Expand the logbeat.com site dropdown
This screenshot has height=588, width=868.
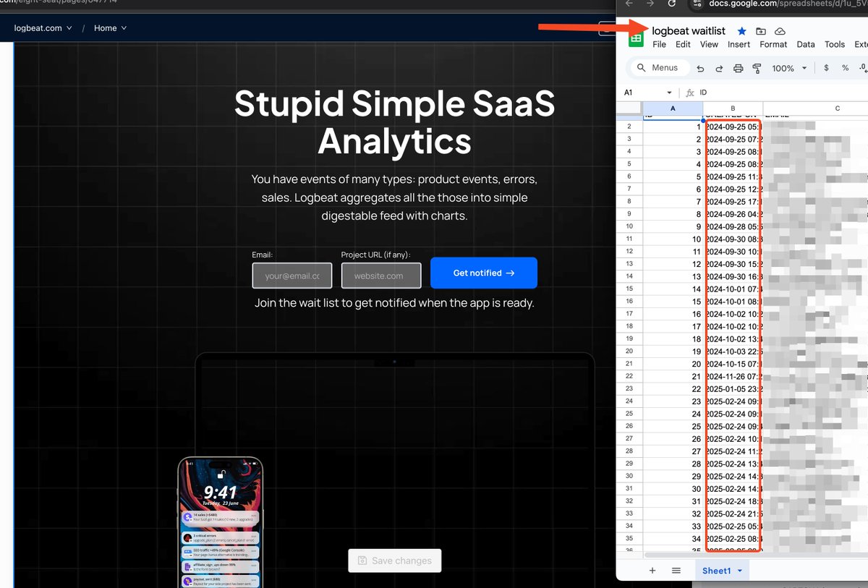coord(43,28)
